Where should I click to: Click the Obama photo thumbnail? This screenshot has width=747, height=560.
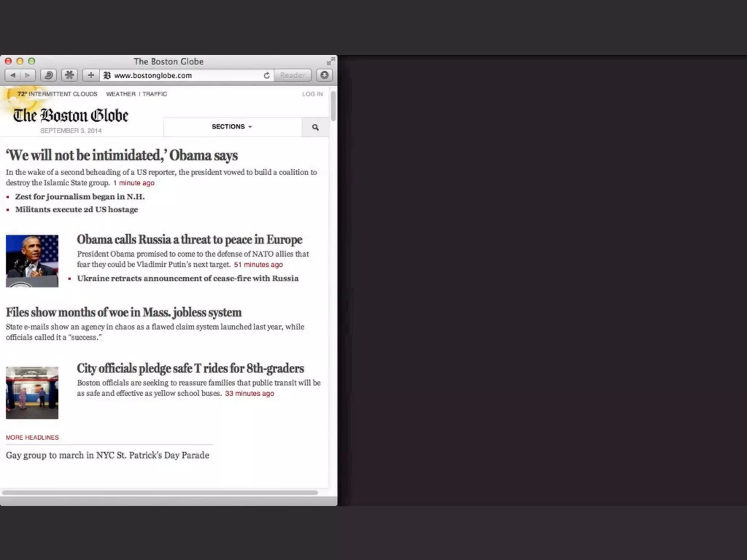click(x=32, y=261)
